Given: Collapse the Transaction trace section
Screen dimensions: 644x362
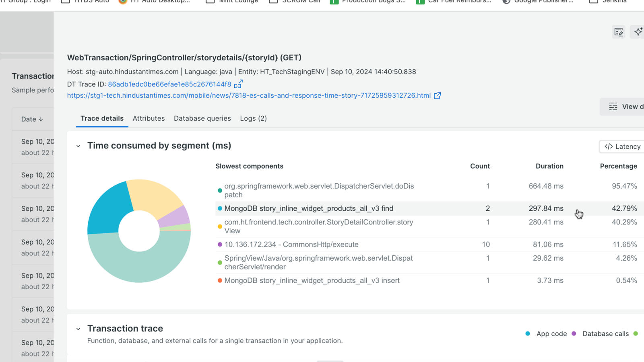Looking at the screenshot, I should tap(78, 329).
